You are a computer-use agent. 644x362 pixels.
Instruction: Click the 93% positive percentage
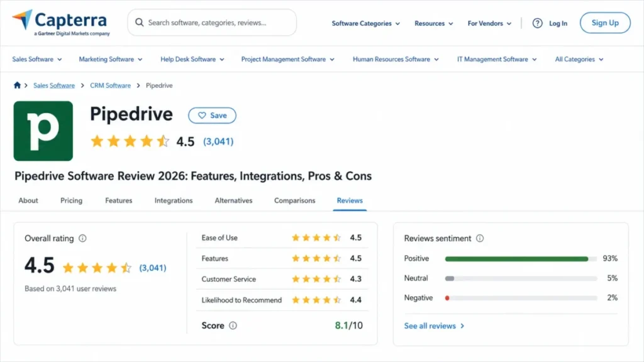coord(610,258)
